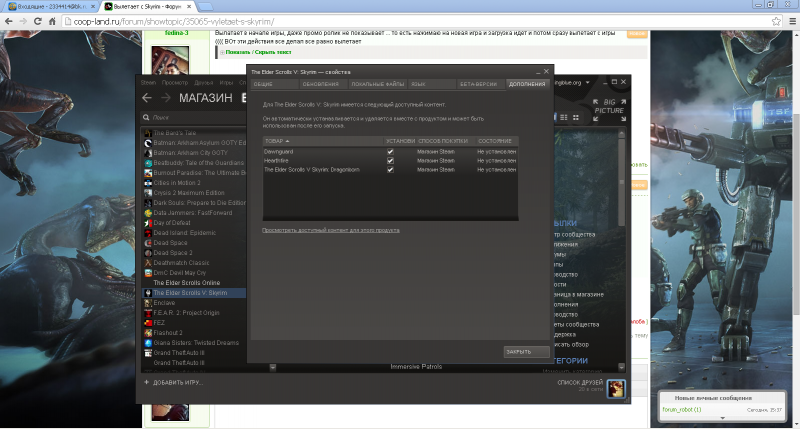Image resolution: width=800 pixels, height=429 pixels.
Task: Uncheck the Dragonborn install checkbox
Action: pos(390,170)
